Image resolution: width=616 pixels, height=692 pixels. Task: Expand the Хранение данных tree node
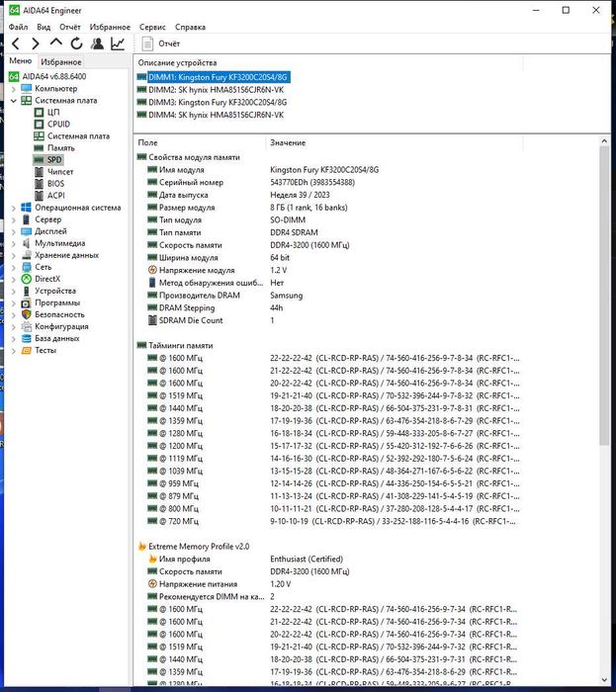13,255
